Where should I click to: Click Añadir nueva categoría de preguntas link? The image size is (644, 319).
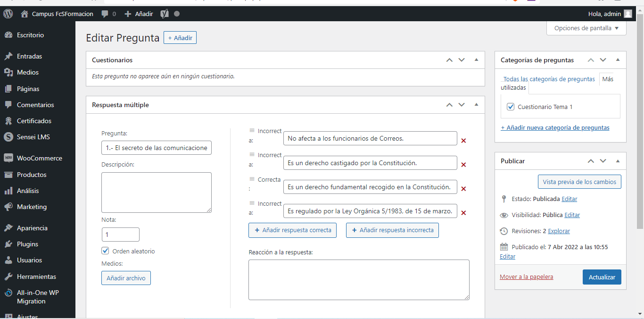[555, 127]
